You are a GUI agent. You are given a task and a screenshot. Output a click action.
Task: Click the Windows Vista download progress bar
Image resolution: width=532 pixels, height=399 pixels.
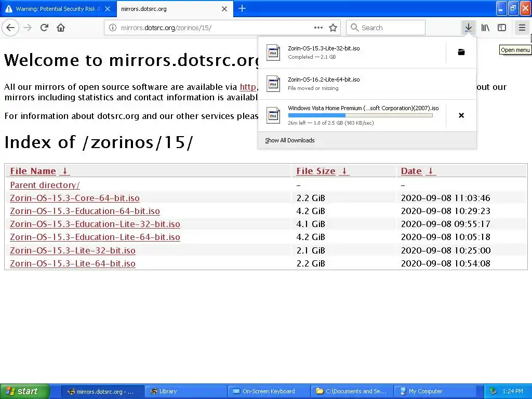[x=361, y=115]
